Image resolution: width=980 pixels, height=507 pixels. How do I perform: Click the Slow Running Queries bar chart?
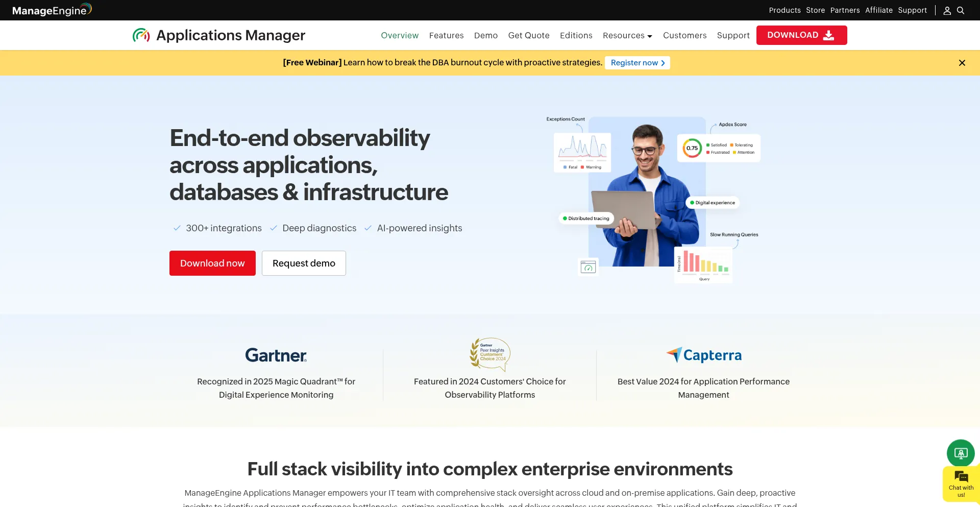pos(703,264)
